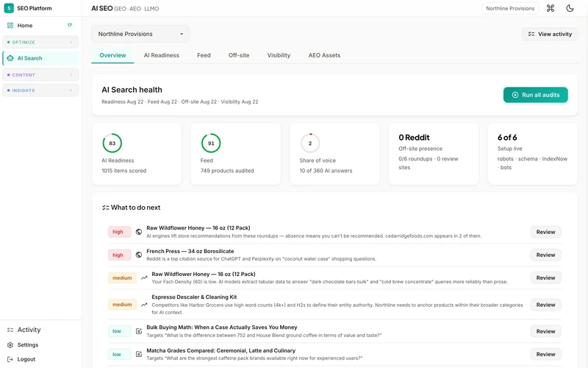Click the AI Readiness 83 score ring

pyautogui.click(x=112, y=143)
